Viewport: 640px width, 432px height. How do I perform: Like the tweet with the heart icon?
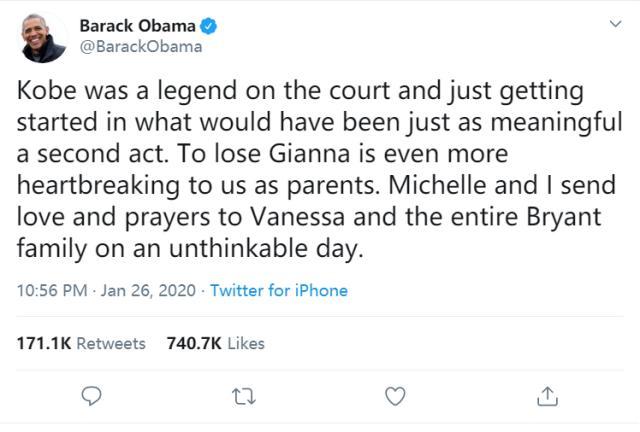click(396, 396)
